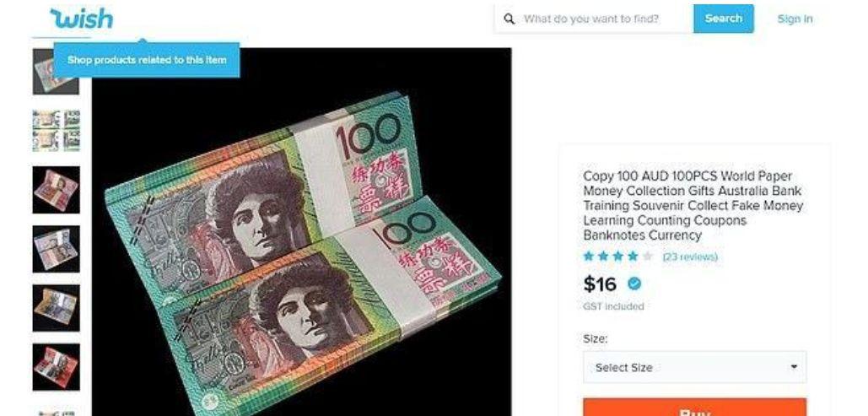Click the magnifying glass search icon
This screenshot has width=868, height=416.
click(x=509, y=19)
